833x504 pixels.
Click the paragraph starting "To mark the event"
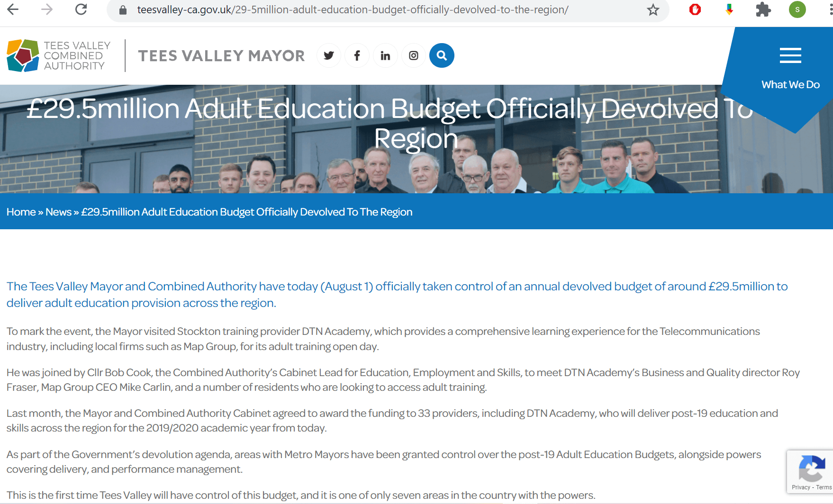point(383,339)
